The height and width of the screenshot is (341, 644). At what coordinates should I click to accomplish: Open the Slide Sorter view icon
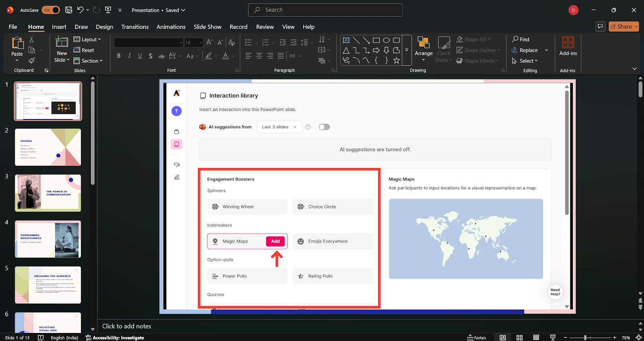(x=520, y=338)
